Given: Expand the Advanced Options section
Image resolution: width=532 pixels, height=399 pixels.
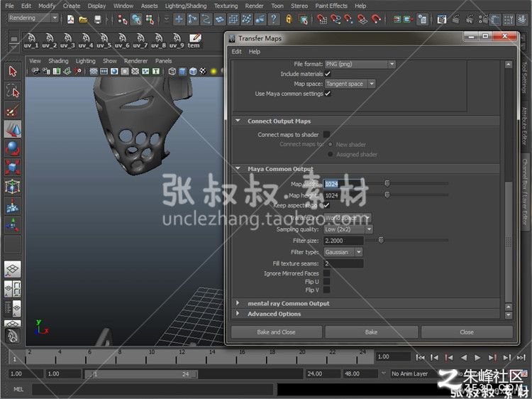Looking at the screenshot, I should [238, 313].
